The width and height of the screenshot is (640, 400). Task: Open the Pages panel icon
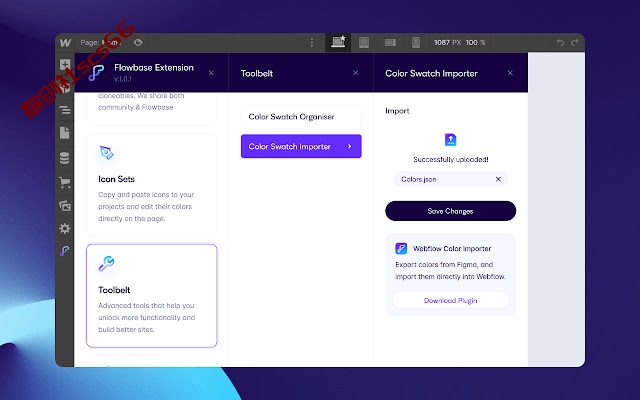pyautogui.click(x=64, y=133)
